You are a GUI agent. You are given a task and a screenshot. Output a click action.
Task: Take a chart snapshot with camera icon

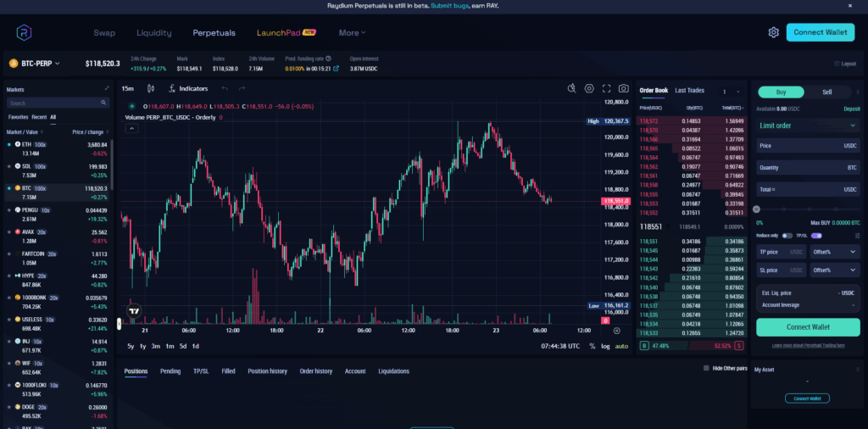[x=624, y=88]
